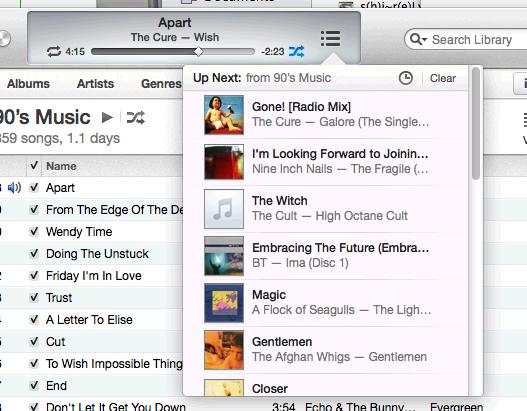Click the Evergreen album cell
The height and width of the screenshot is (411, 527).
click(x=456, y=406)
